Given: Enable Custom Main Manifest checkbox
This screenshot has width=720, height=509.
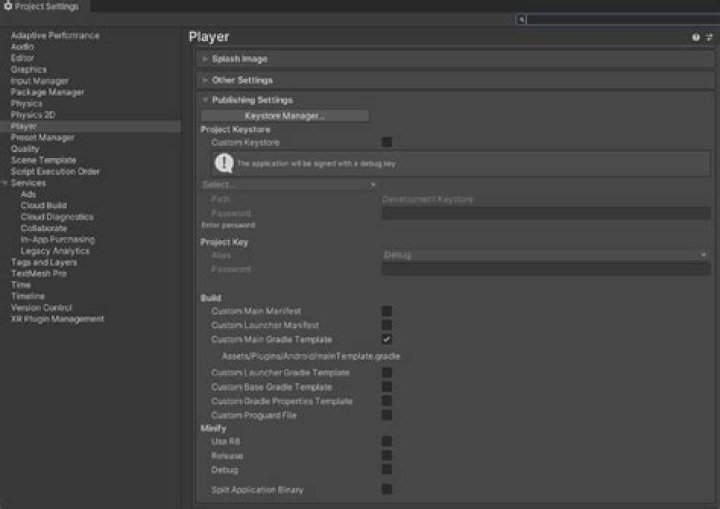Looking at the screenshot, I should [387, 311].
